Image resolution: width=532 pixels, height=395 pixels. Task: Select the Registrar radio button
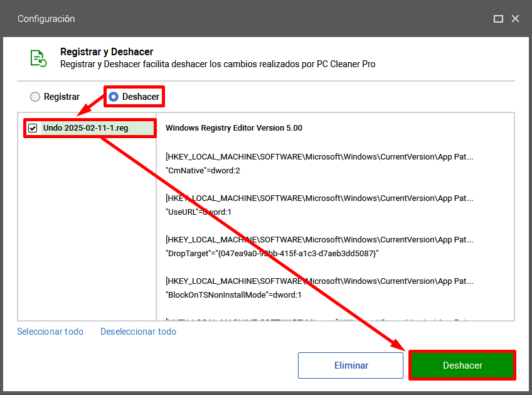click(x=35, y=97)
